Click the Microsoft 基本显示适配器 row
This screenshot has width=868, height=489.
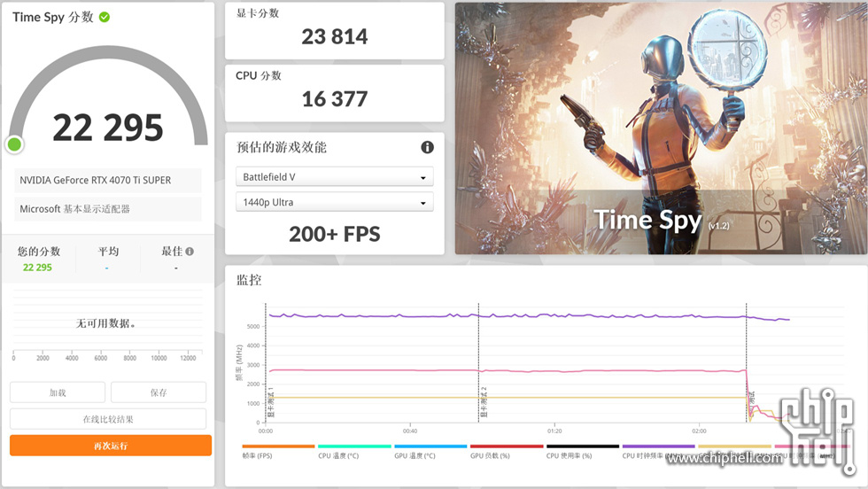(108, 209)
